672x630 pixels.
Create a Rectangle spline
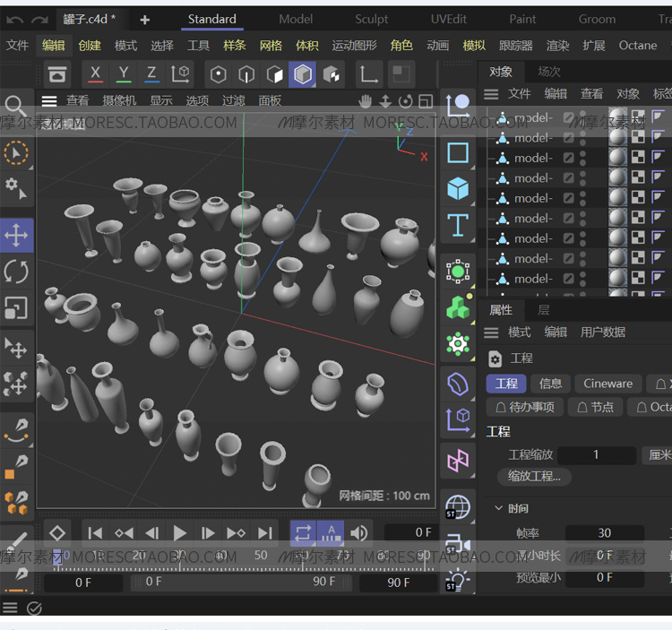coord(458,152)
